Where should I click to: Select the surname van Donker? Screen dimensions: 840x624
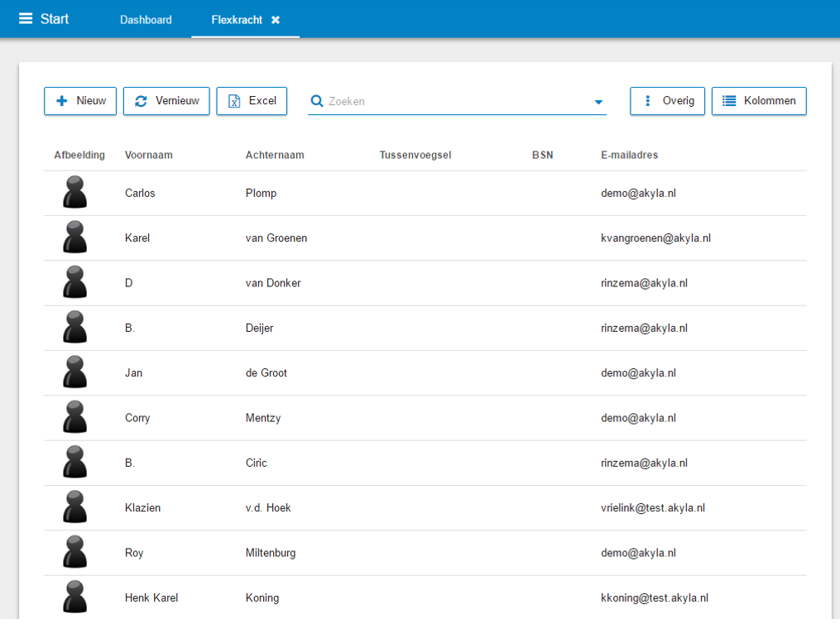pos(273,283)
